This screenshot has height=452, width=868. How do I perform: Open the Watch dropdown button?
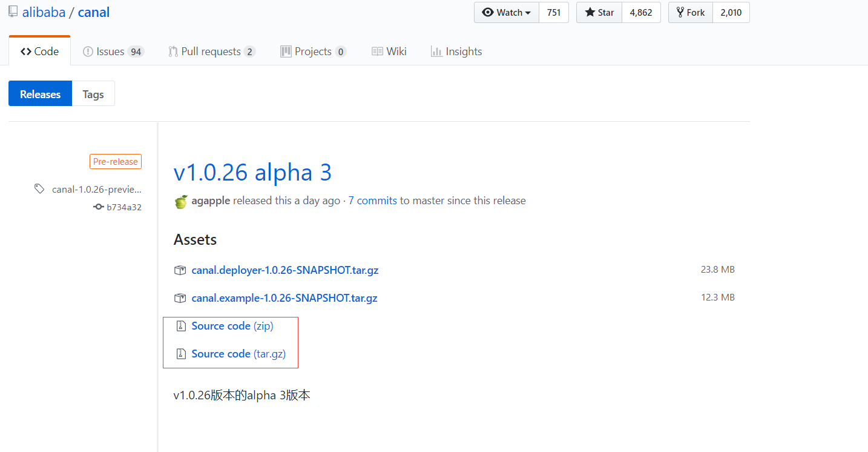tap(507, 13)
